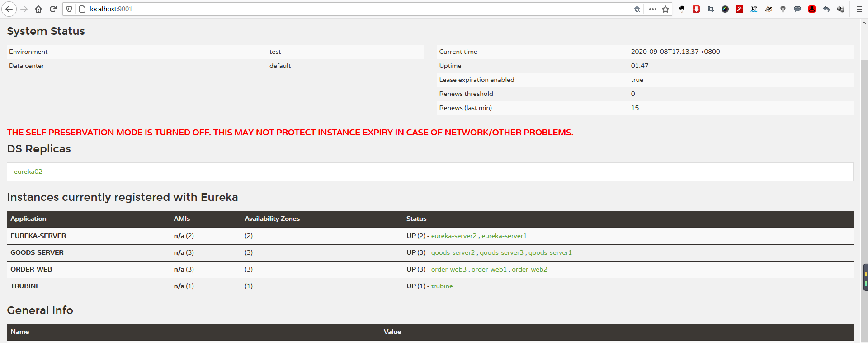This screenshot has height=343, width=868.
Task: Open the tracking protection shield icon
Action: point(69,9)
